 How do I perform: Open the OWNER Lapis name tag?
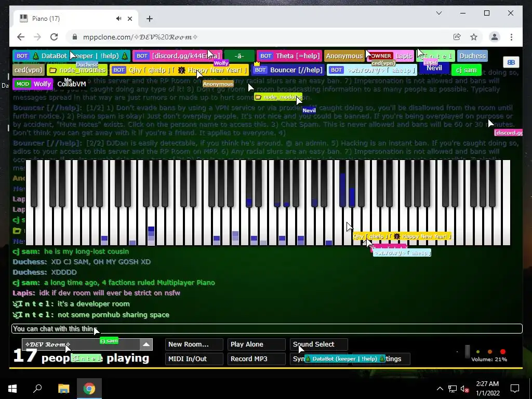[x=390, y=56]
